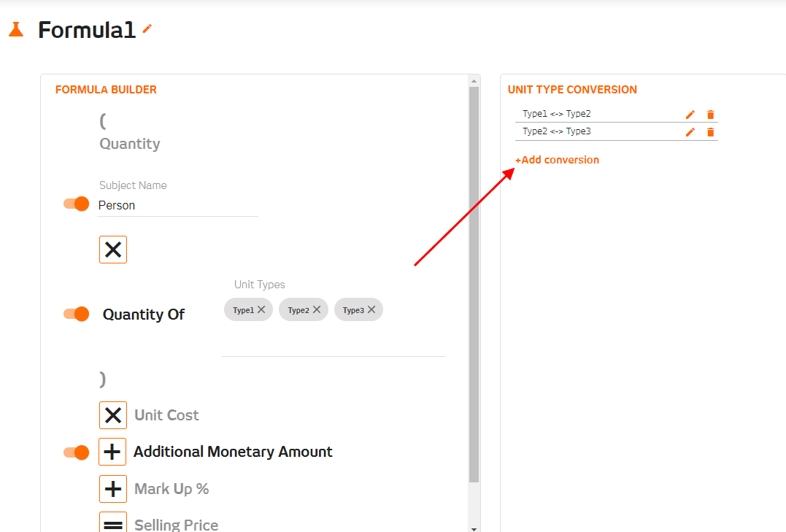Click the +Add conversion link
The height and width of the screenshot is (532, 786).
coord(557,160)
